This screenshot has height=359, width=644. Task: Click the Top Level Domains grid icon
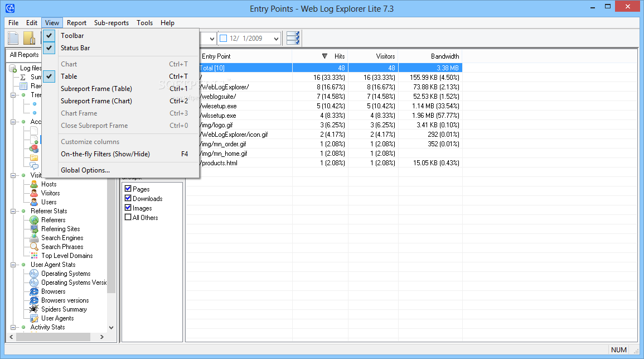(35, 256)
